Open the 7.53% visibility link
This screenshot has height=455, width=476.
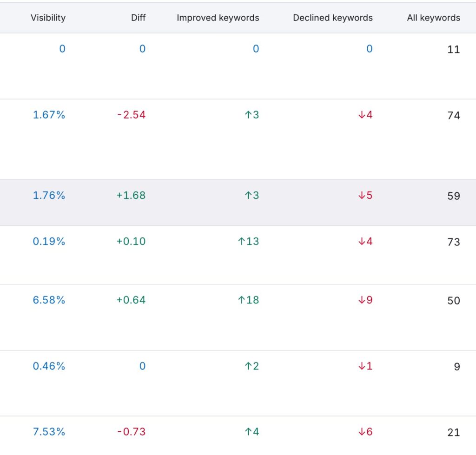(x=49, y=432)
